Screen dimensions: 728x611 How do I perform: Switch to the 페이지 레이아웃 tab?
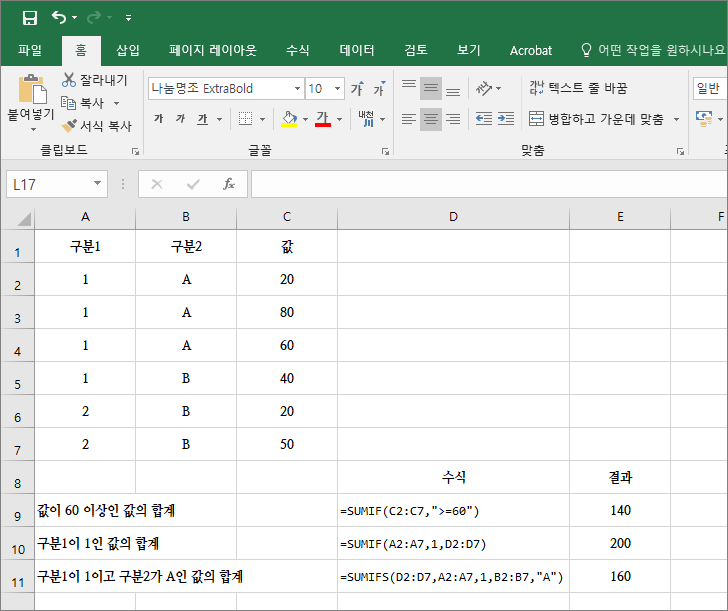click(x=213, y=50)
